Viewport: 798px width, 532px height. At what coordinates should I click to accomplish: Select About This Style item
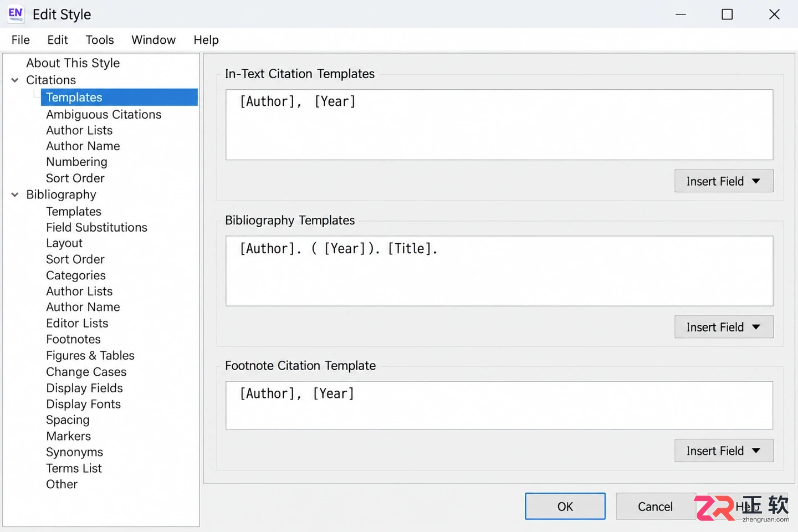tap(73, 63)
